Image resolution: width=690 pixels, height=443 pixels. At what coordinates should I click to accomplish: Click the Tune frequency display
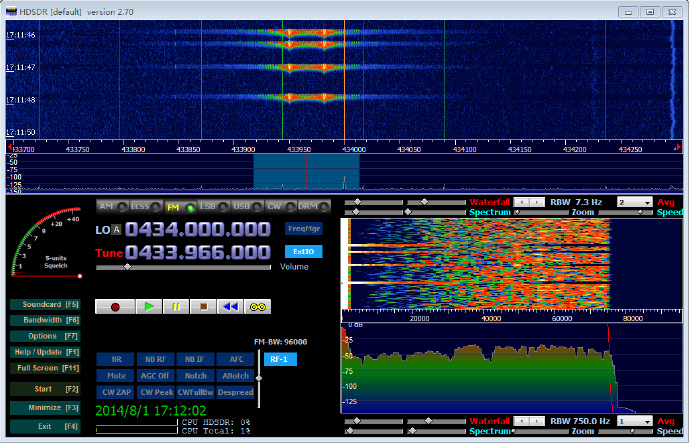tap(197, 252)
